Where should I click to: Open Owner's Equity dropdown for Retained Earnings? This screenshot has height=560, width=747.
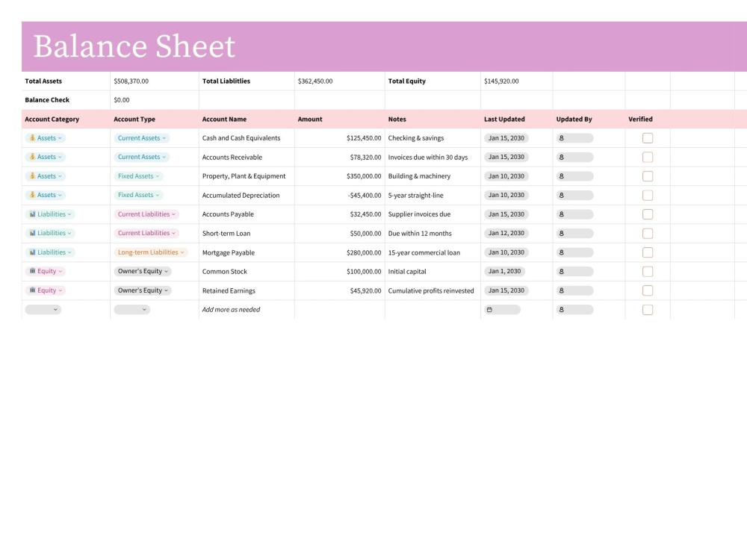(143, 290)
